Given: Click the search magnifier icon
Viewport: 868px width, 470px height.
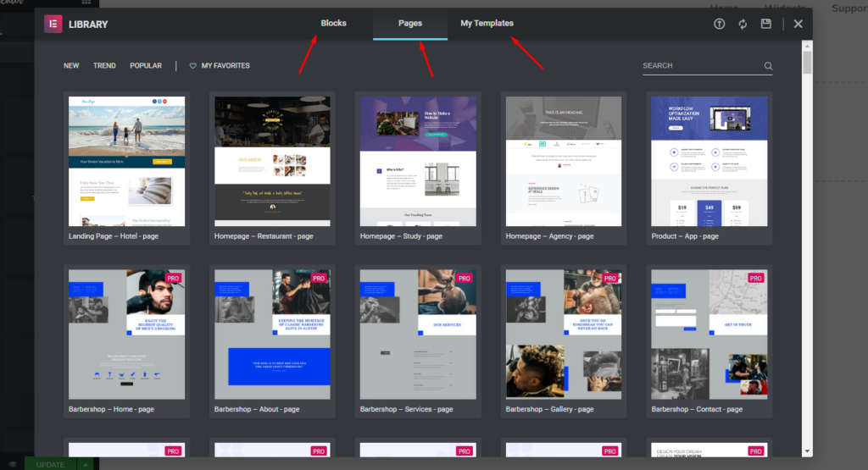Looking at the screenshot, I should coord(768,66).
